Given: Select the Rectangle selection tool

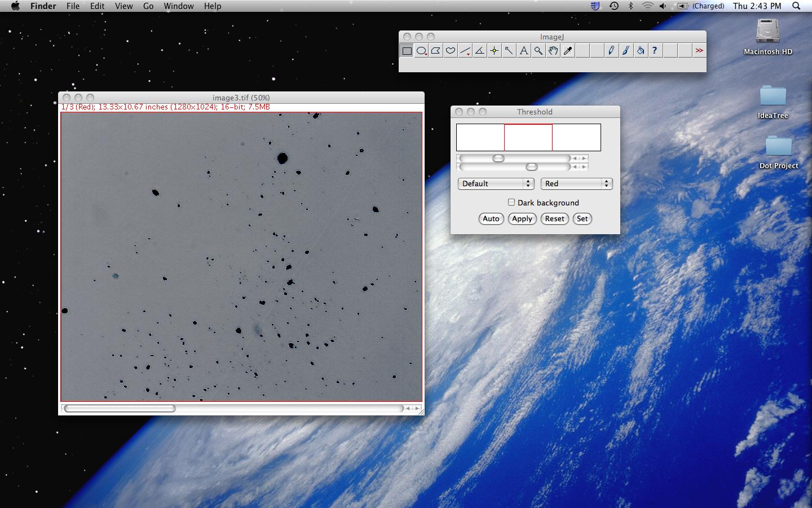Looking at the screenshot, I should click(x=407, y=51).
